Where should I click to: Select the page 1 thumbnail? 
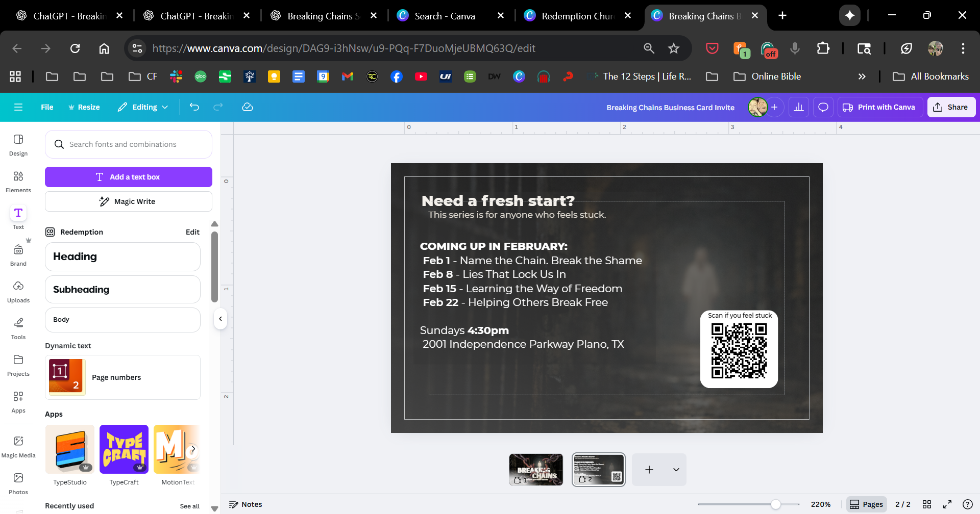pyautogui.click(x=536, y=470)
